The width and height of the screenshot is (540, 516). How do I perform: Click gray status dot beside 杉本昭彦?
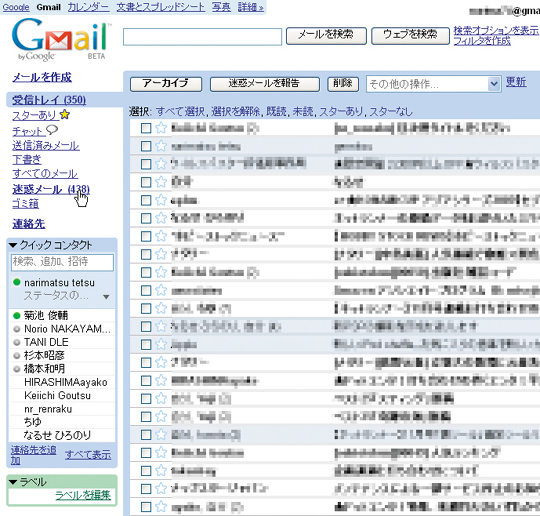point(17,356)
